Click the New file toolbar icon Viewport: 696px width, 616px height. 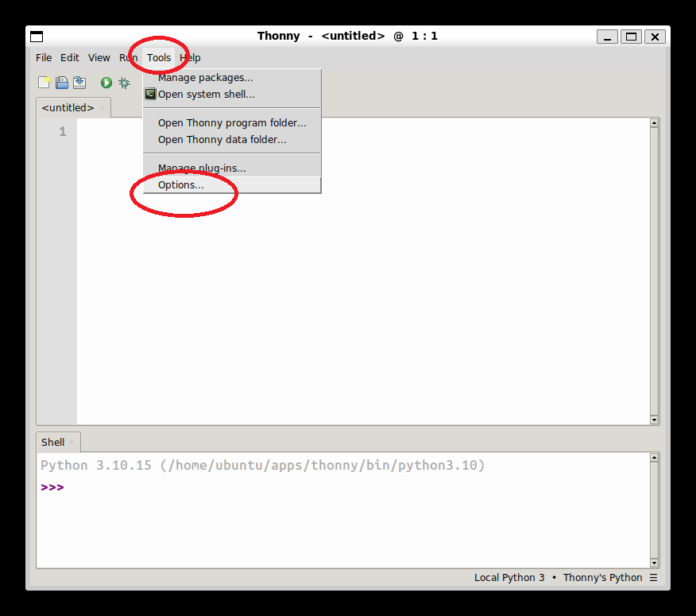coord(44,83)
